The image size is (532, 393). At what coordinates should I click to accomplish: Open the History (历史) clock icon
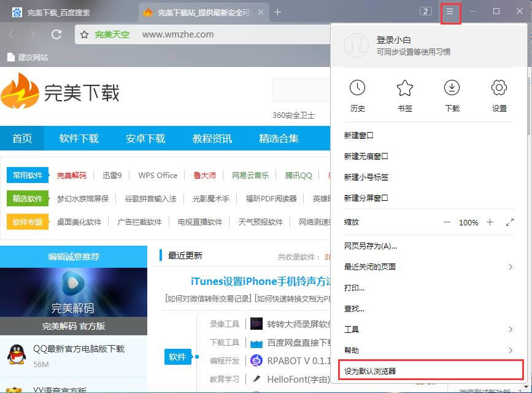pyautogui.click(x=357, y=88)
